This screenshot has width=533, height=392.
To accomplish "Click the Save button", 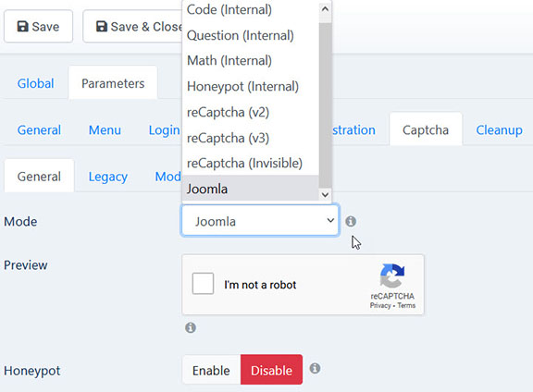I will 39,27.
